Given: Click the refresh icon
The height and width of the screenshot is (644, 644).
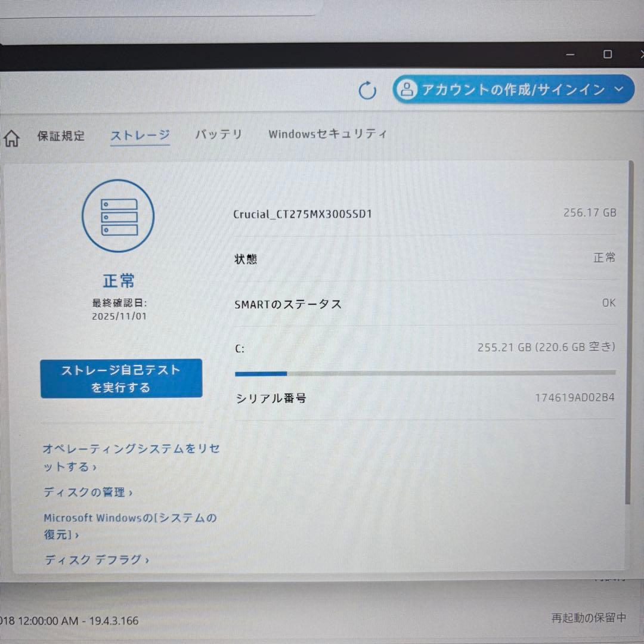Looking at the screenshot, I should tap(367, 91).
